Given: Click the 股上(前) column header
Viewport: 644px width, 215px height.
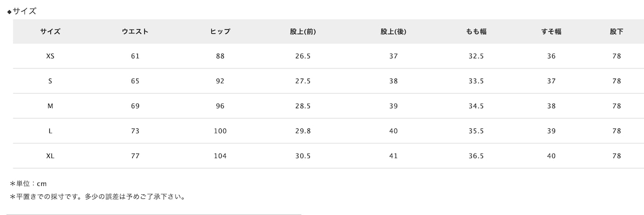Looking at the screenshot, I should [303, 31].
